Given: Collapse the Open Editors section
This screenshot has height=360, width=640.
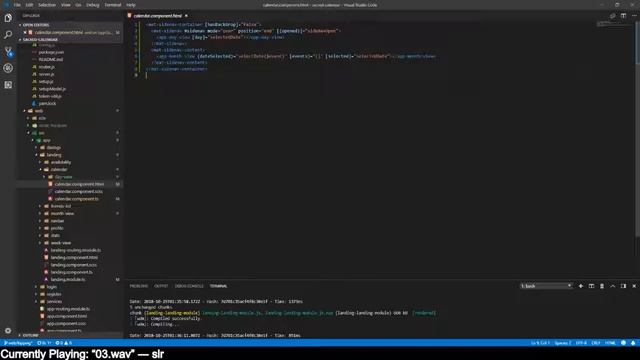Looking at the screenshot, I should point(20,25).
